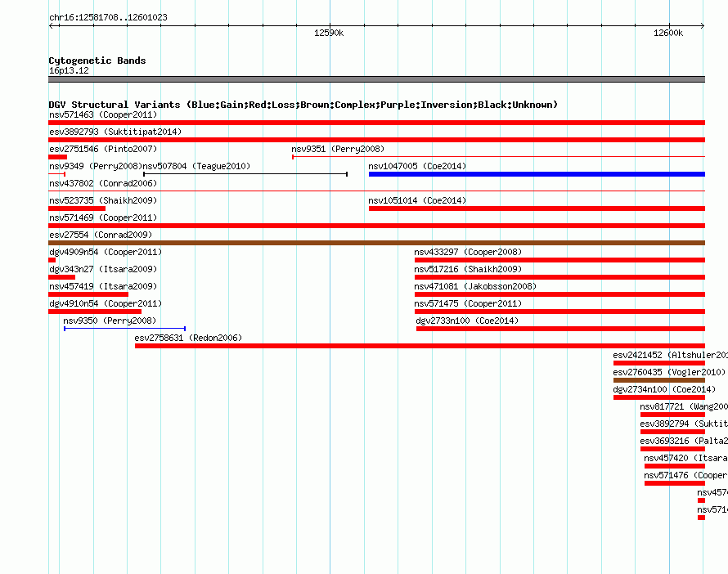The image size is (728, 574).
Task: Click black bar of nsv507804 (Teague2010)
Action: pos(245,174)
